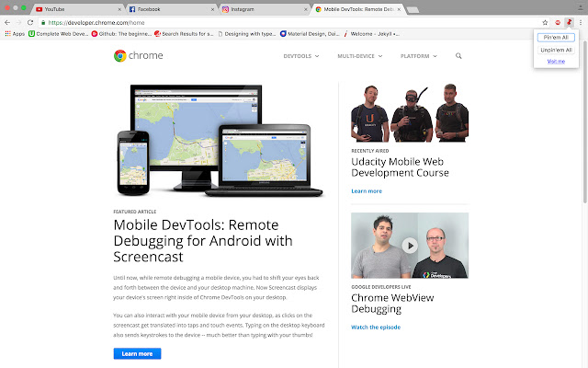Click the blue Learn more button
This screenshot has width=588, height=368.
click(x=137, y=353)
